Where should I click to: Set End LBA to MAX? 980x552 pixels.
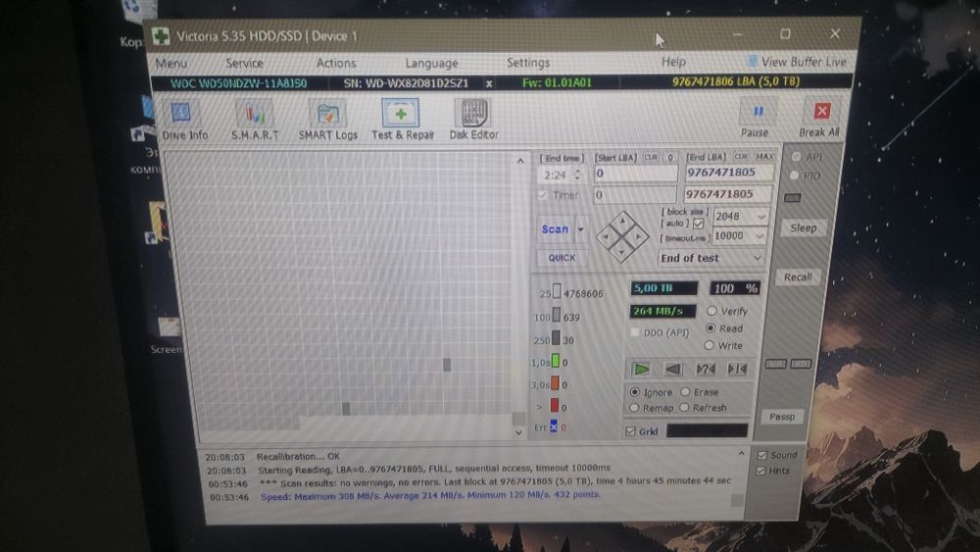click(x=764, y=156)
